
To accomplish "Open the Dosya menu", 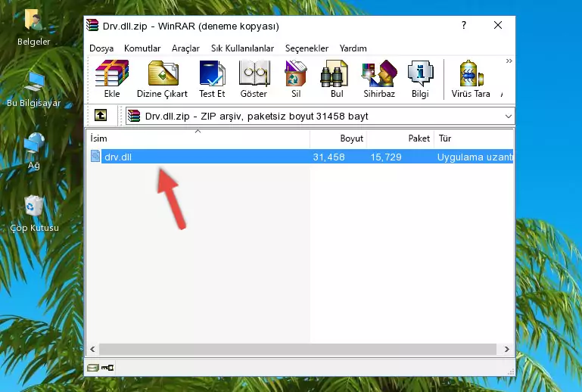I will (101, 48).
